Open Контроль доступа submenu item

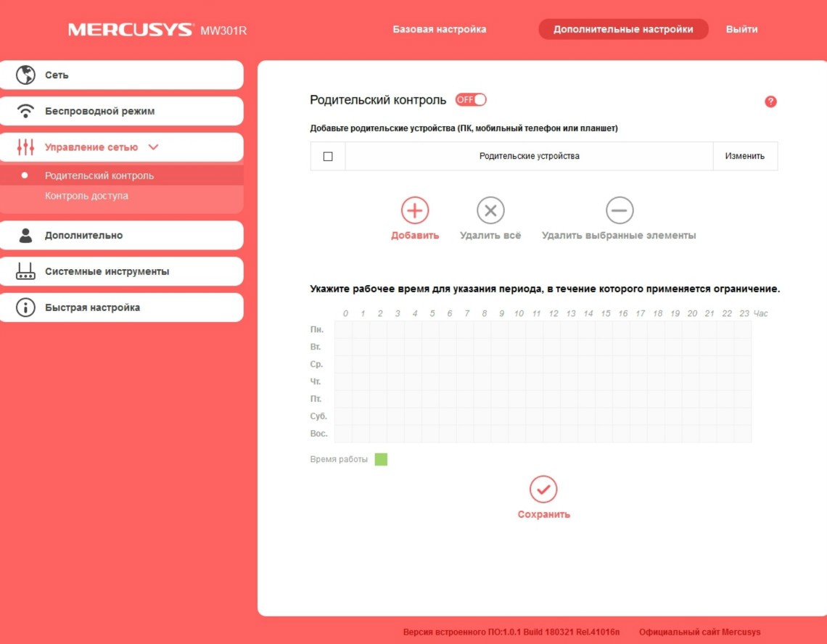(x=86, y=196)
